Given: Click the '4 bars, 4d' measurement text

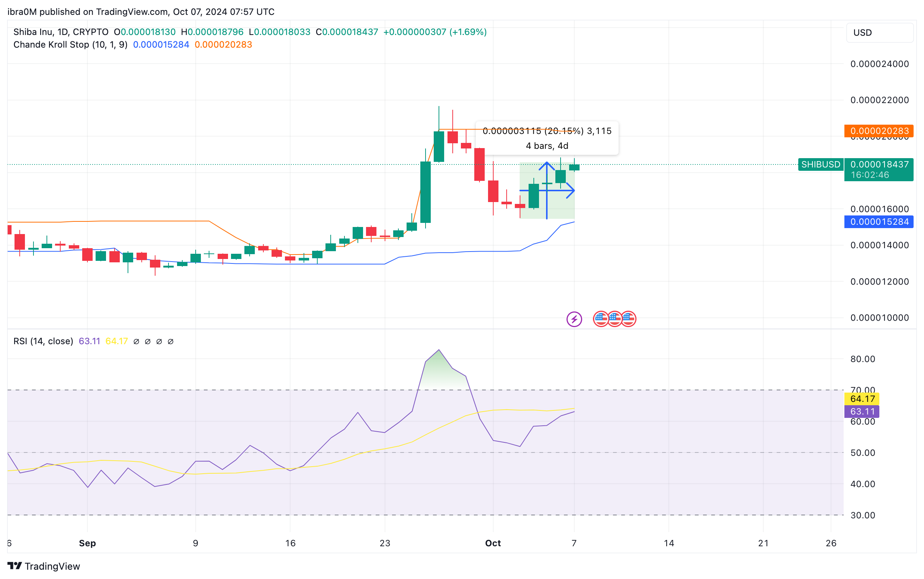Looking at the screenshot, I should pyautogui.click(x=547, y=145).
